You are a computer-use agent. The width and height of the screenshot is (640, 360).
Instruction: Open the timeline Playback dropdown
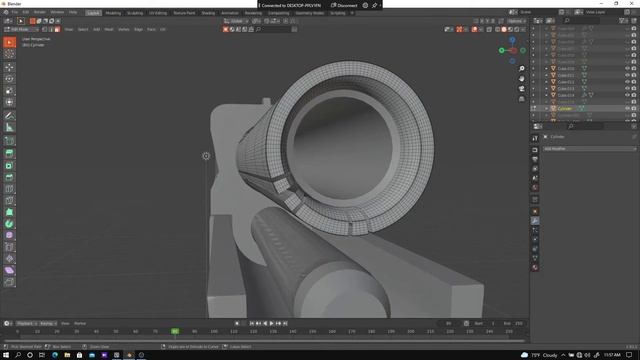27,323
